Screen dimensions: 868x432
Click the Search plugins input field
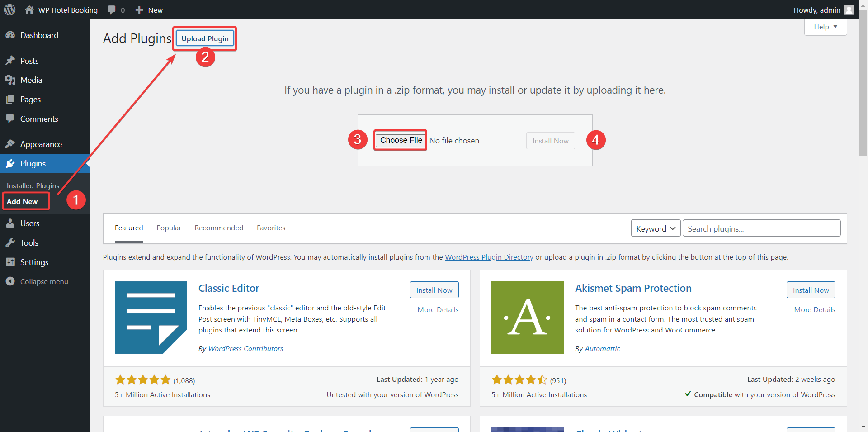[x=761, y=228]
